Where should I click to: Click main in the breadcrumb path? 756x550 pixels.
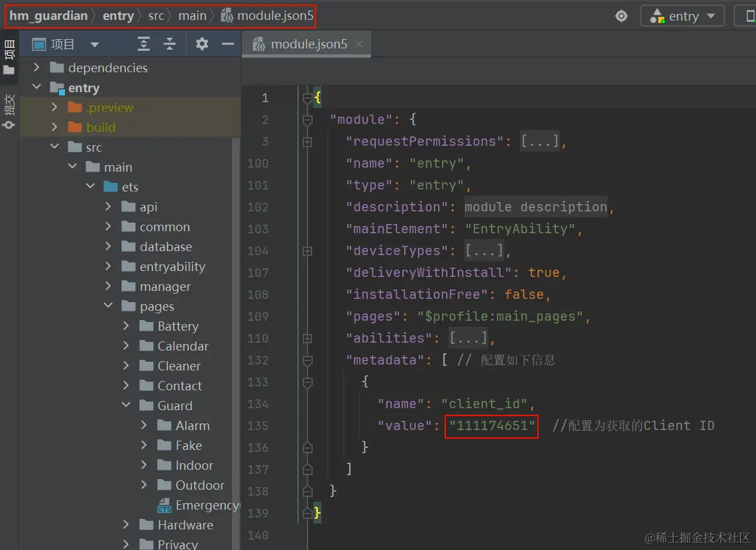(192, 15)
